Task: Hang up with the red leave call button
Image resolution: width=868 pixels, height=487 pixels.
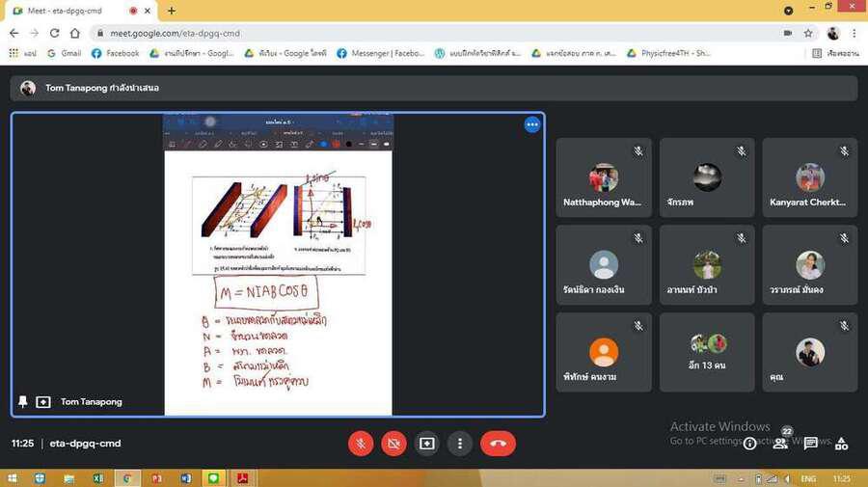Action: [x=498, y=444]
